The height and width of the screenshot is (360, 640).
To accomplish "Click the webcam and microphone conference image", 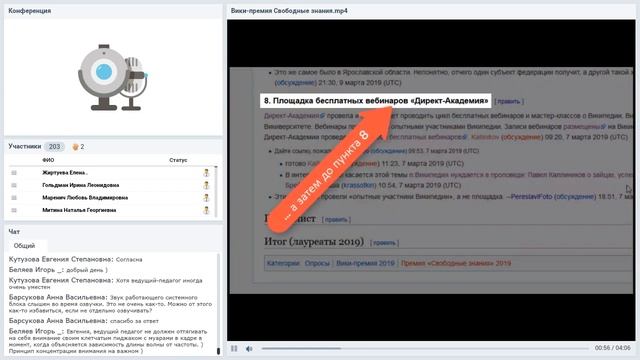I will [113, 78].
